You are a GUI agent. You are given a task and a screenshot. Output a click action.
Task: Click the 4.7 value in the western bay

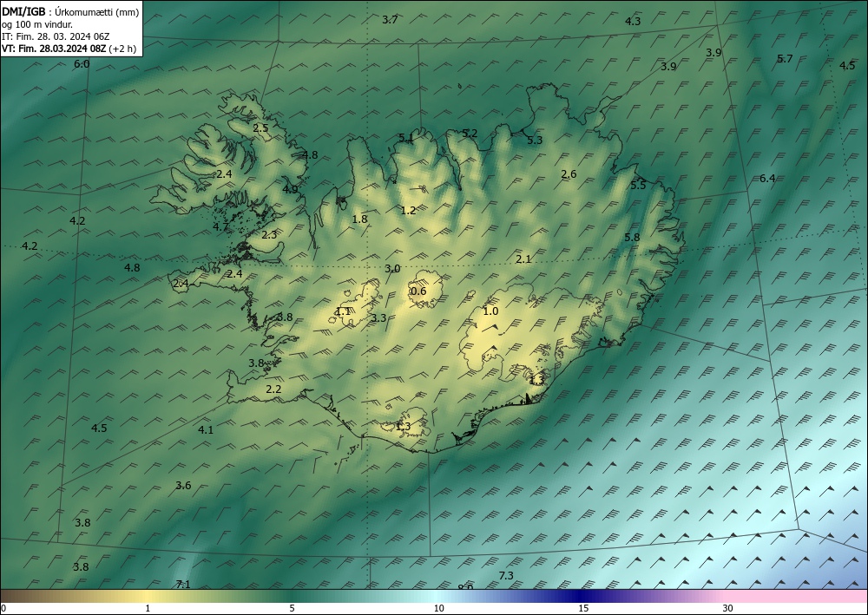(x=220, y=226)
